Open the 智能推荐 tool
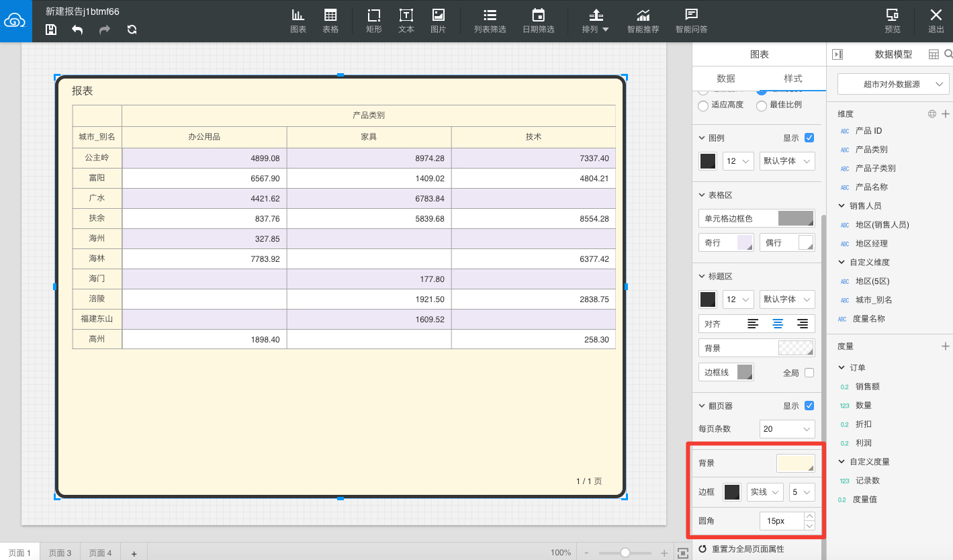The width and height of the screenshot is (953, 560). click(643, 21)
